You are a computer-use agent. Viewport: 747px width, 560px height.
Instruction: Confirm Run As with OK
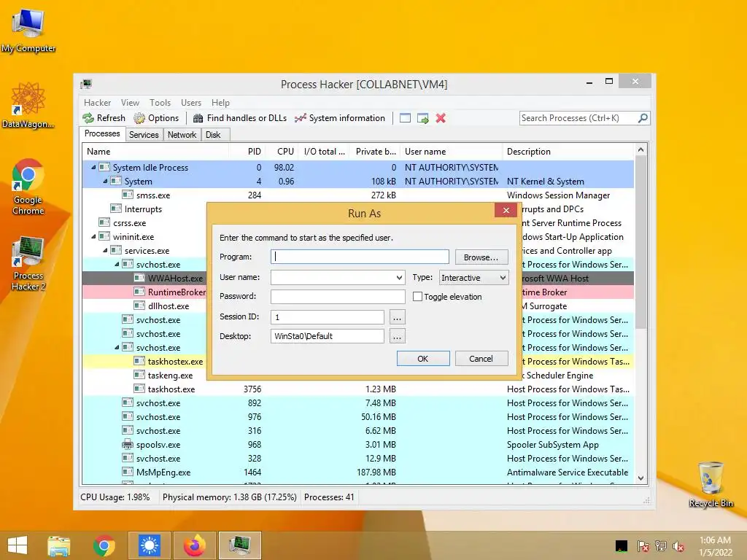423,359
